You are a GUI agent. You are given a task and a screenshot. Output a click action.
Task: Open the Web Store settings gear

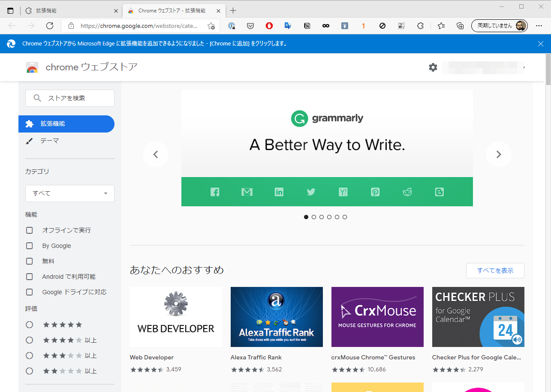[433, 67]
